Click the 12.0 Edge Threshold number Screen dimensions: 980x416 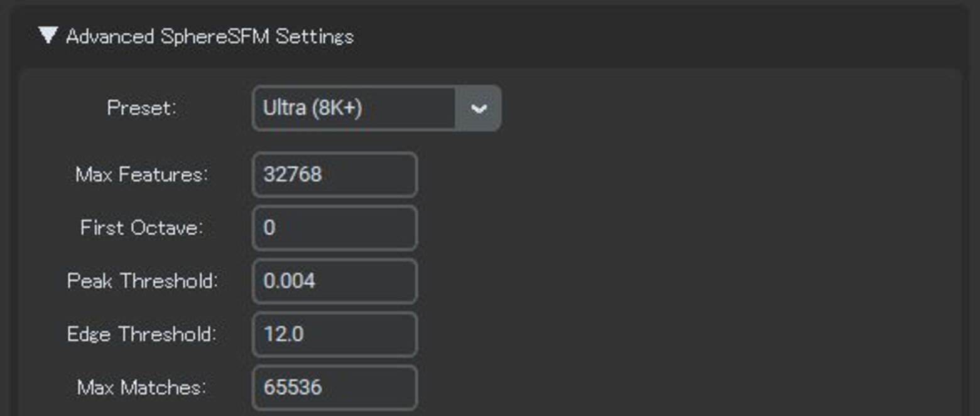tap(284, 334)
